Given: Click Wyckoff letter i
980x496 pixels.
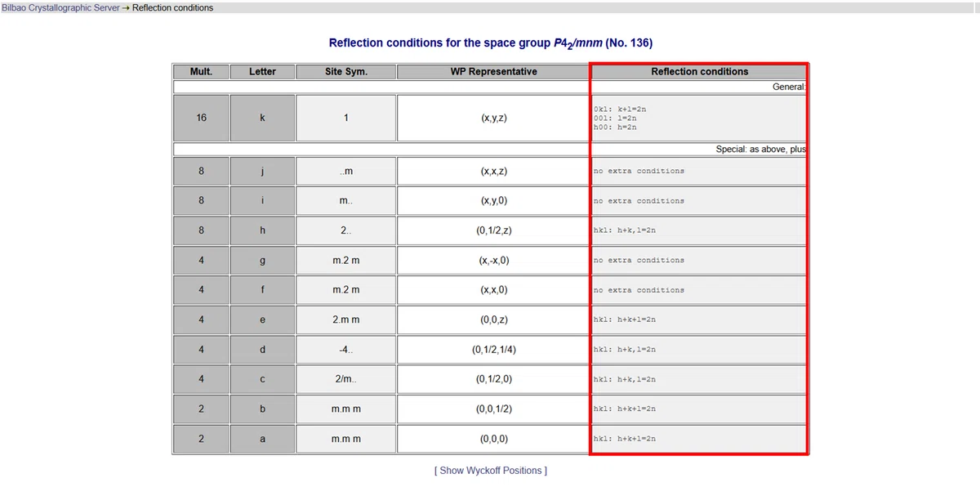Looking at the screenshot, I should click(x=262, y=201).
